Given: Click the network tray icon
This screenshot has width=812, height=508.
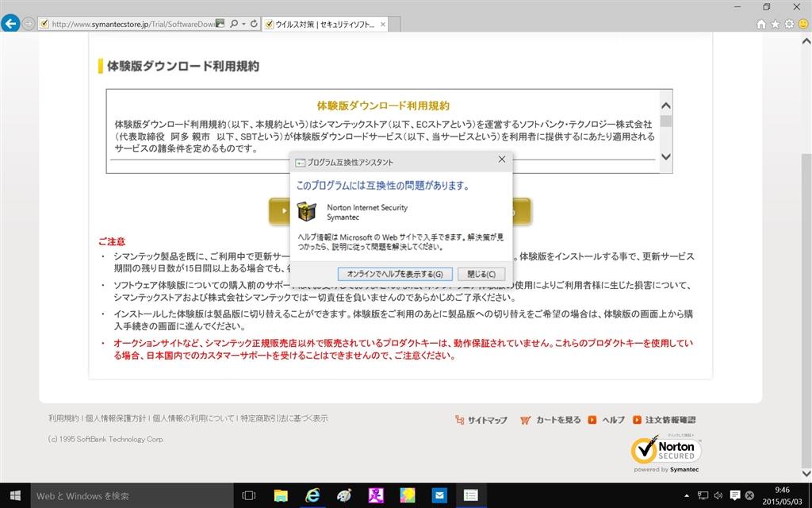Looking at the screenshot, I should 703,495.
